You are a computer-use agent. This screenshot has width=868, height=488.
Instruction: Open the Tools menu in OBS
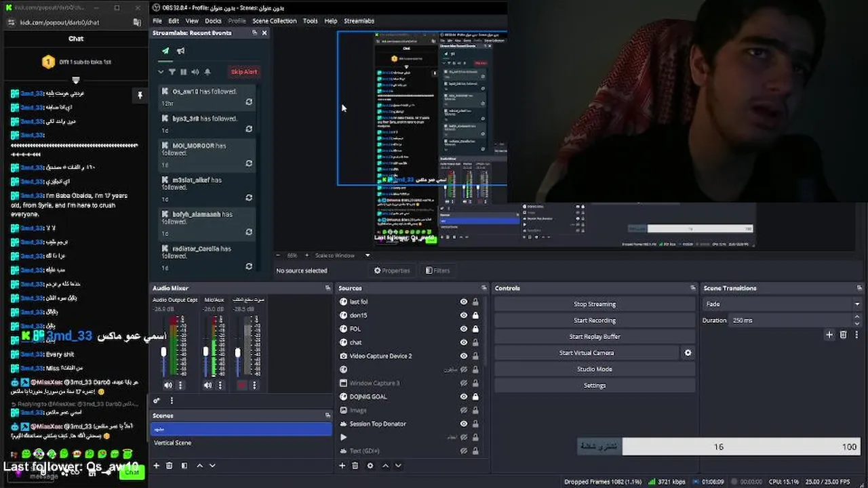pos(310,21)
